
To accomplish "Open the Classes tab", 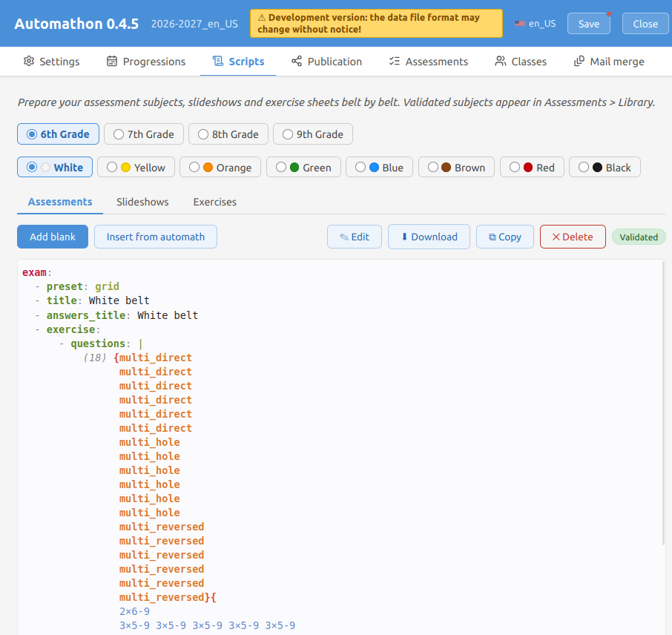I will [521, 62].
